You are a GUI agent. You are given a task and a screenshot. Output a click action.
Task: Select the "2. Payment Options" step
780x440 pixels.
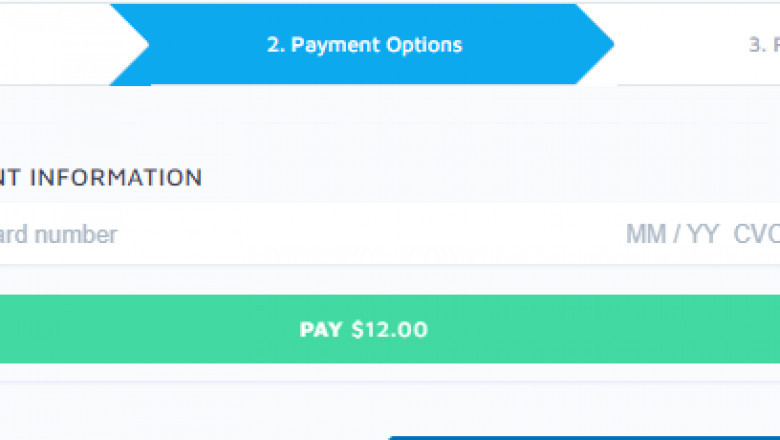(364, 45)
